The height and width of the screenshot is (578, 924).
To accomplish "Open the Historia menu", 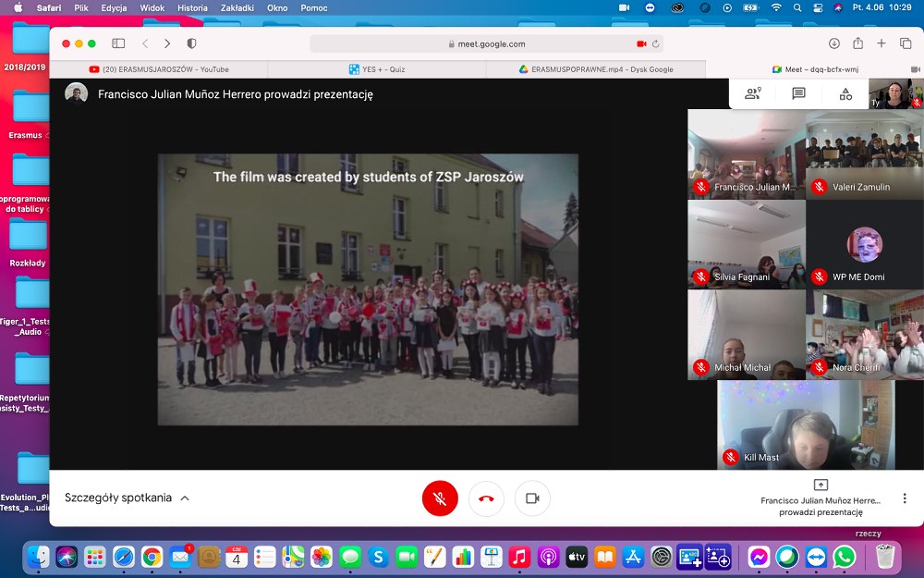I will (x=192, y=7).
